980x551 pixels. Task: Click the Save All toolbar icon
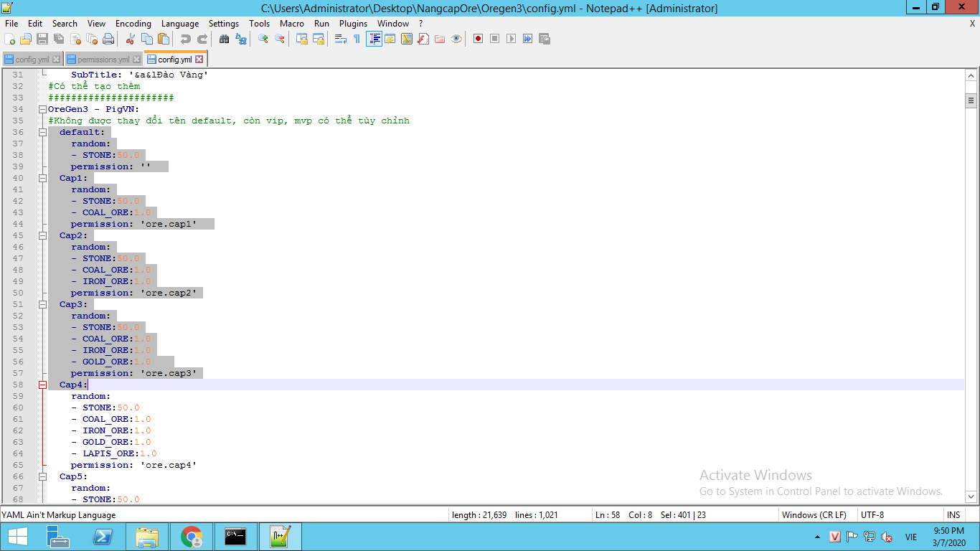tap(59, 39)
